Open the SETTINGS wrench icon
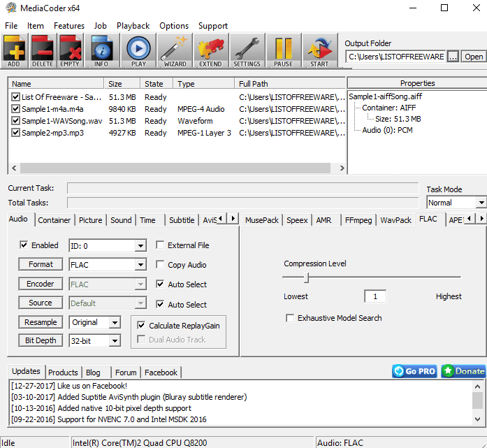This screenshot has height=448, width=487. 247,51
